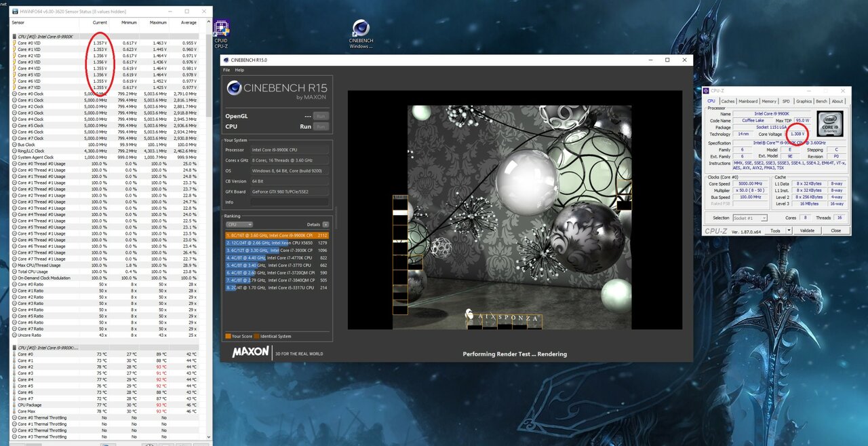Open the Socket #1 selection dropdown
Screen dimensions: 868x446
(x=750, y=218)
